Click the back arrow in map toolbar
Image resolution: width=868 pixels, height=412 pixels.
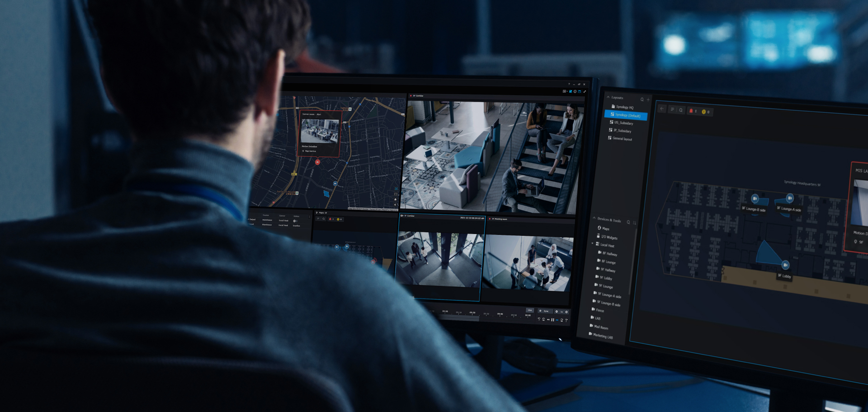[662, 109]
